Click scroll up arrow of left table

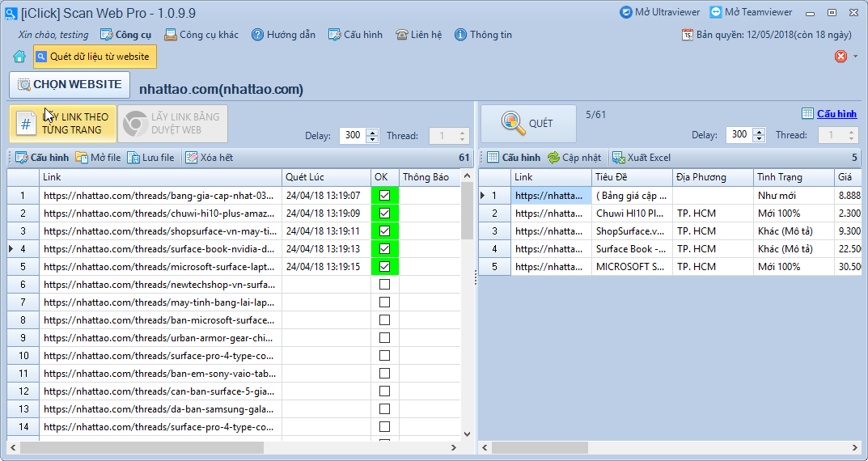pos(467,176)
